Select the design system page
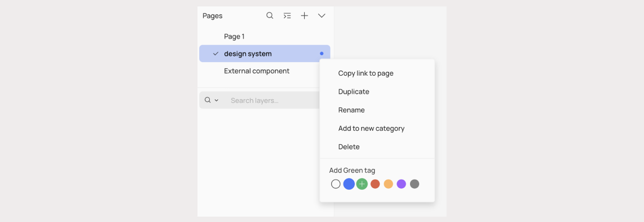 point(248,54)
